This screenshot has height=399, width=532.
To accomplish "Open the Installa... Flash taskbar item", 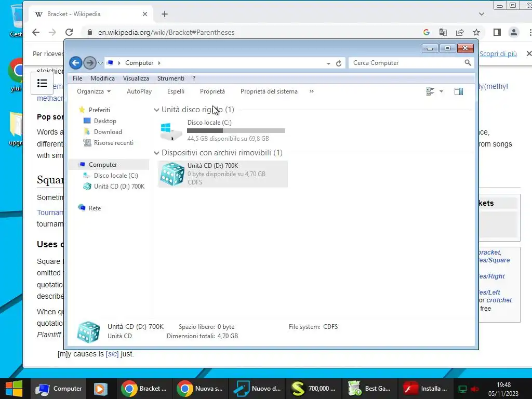I will click(426, 389).
